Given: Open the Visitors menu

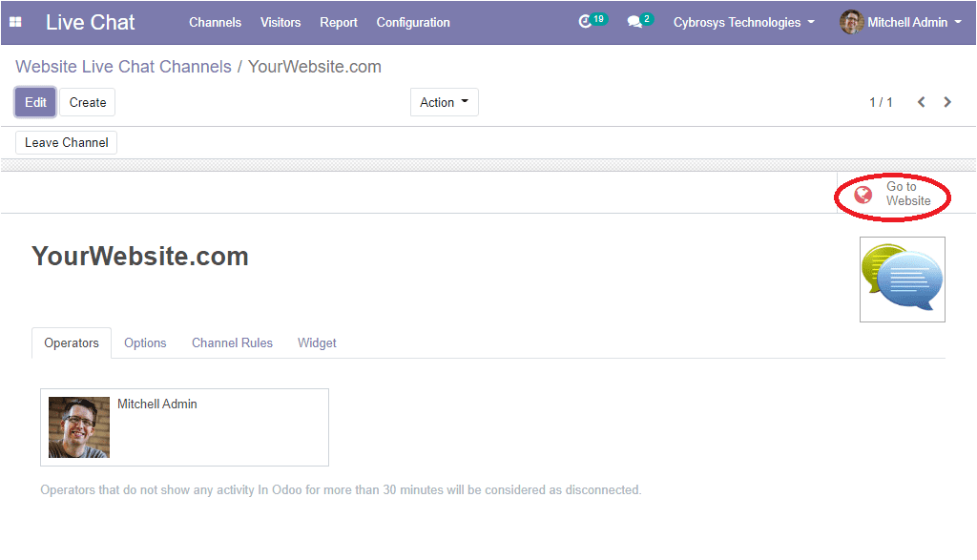Looking at the screenshot, I should [281, 23].
